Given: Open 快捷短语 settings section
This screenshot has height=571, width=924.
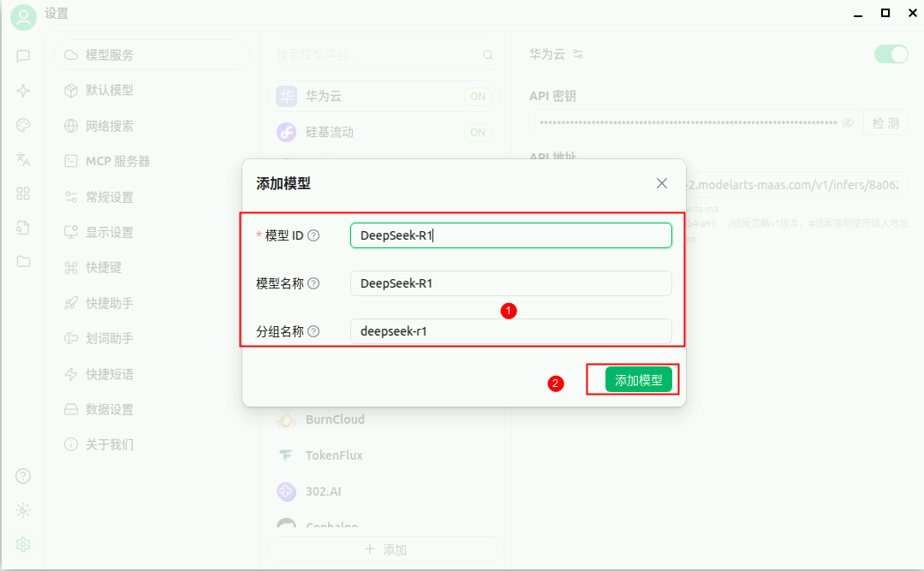Looking at the screenshot, I should tap(152, 373).
